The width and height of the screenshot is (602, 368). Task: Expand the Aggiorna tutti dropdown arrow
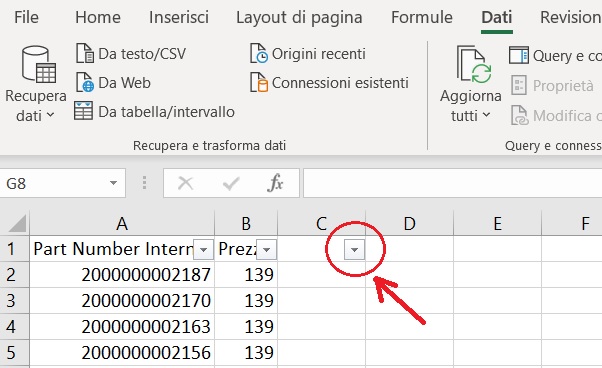[x=486, y=115]
